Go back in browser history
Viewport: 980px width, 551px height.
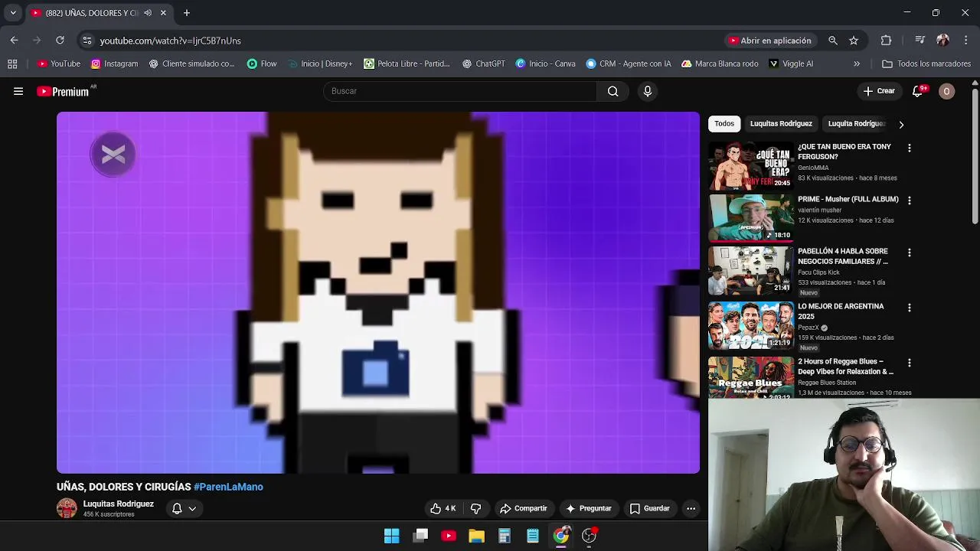pyautogui.click(x=14, y=41)
